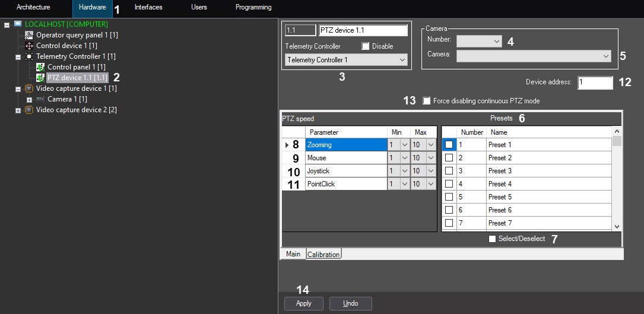Check the box for Preset 4
The width and height of the screenshot is (644, 314).
[449, 184]
